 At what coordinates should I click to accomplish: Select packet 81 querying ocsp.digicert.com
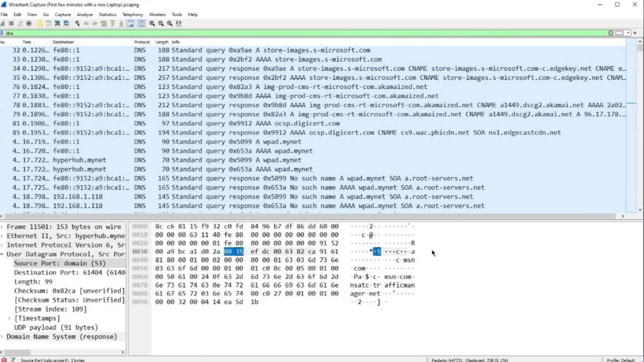pyautogui.click(x=313, y=123)
